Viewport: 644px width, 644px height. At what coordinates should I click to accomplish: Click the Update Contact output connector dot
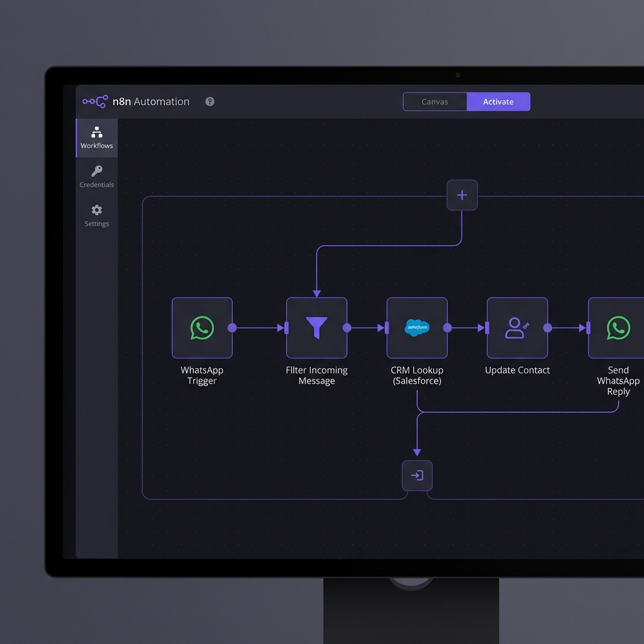547,328
